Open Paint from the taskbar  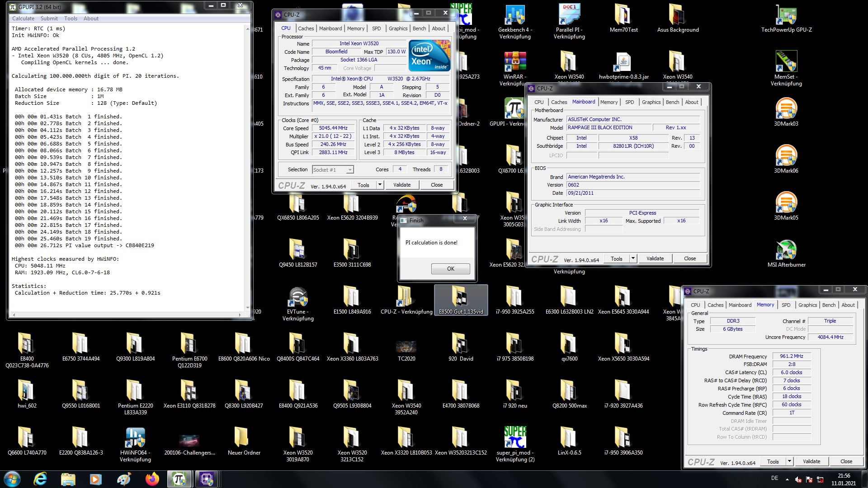point(123,479)
